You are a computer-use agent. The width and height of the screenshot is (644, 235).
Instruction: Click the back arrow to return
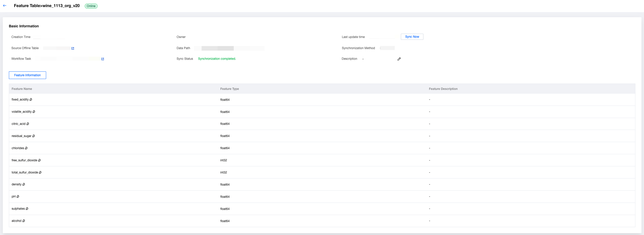click(x=5, y=6)
